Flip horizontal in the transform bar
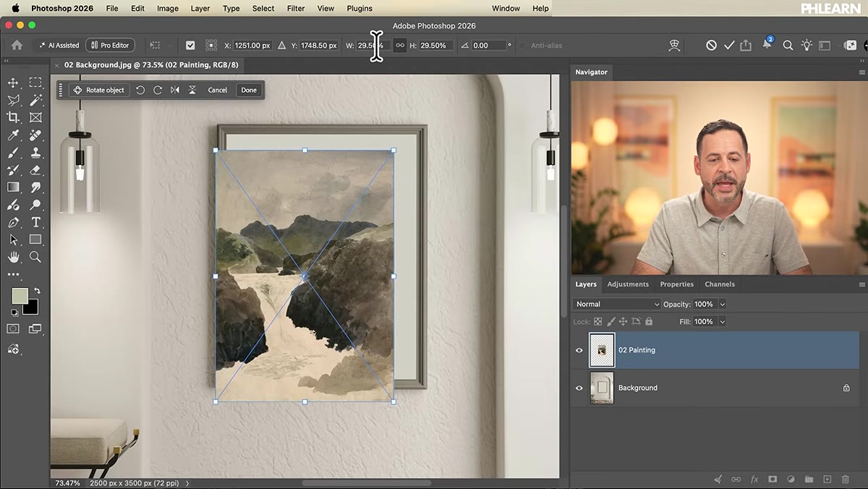 (174, 90)
